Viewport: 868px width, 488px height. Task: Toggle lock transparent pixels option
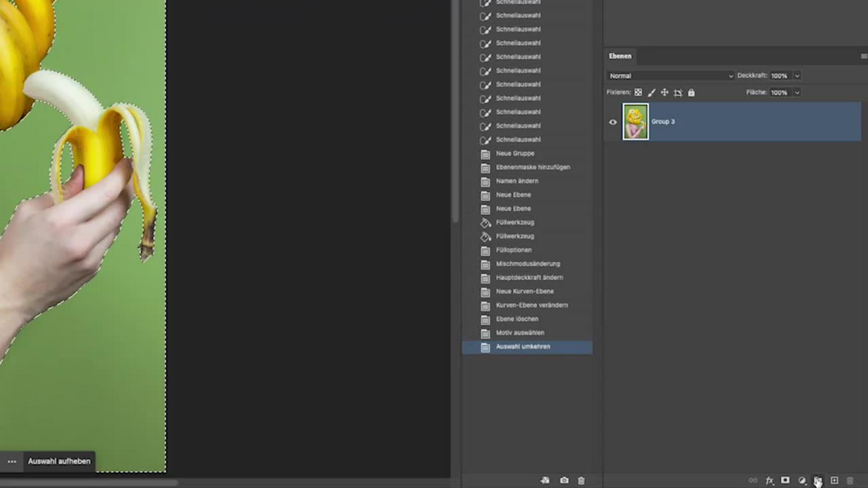click(x=638, y=93)
